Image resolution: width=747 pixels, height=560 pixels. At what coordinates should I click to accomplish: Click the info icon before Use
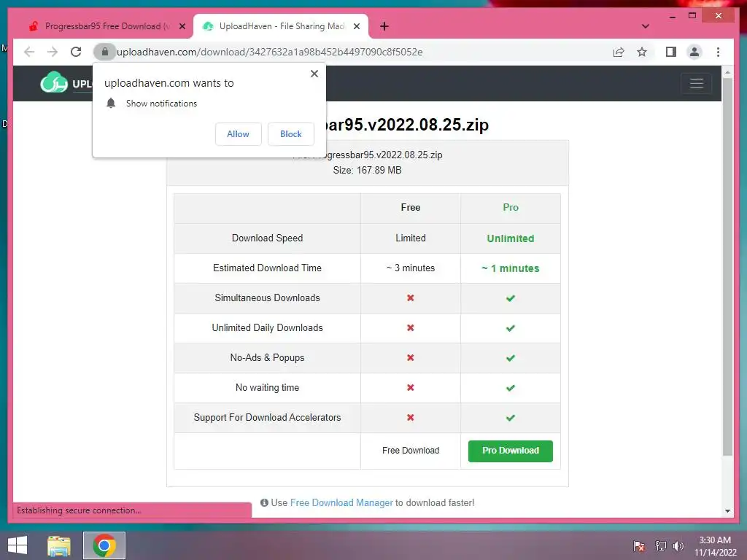click(264, 503)
